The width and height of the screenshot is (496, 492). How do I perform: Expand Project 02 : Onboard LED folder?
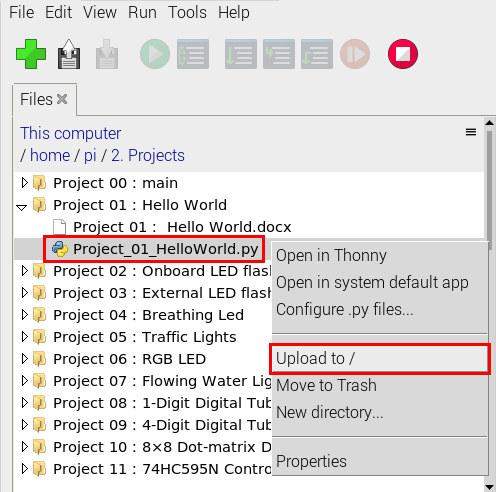24,271
